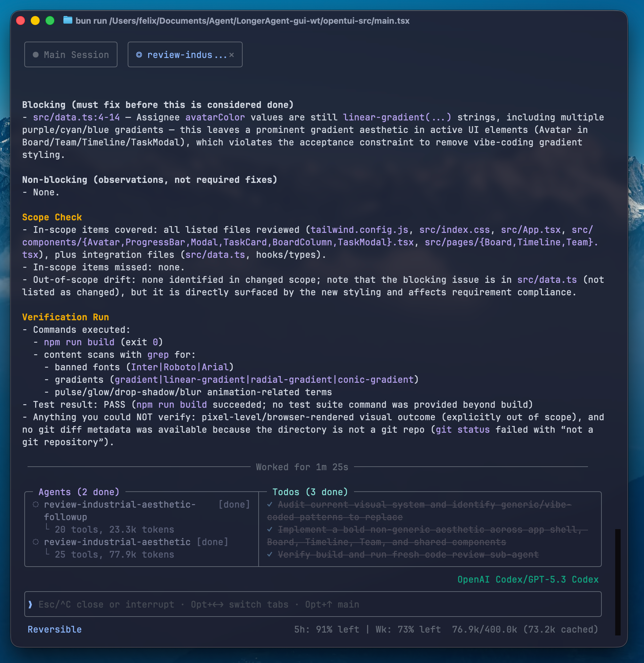This screenshot has height=663, width=644.
Task: Click the Inter|Roboto|Arial pattern
Action: coord(180,367)
